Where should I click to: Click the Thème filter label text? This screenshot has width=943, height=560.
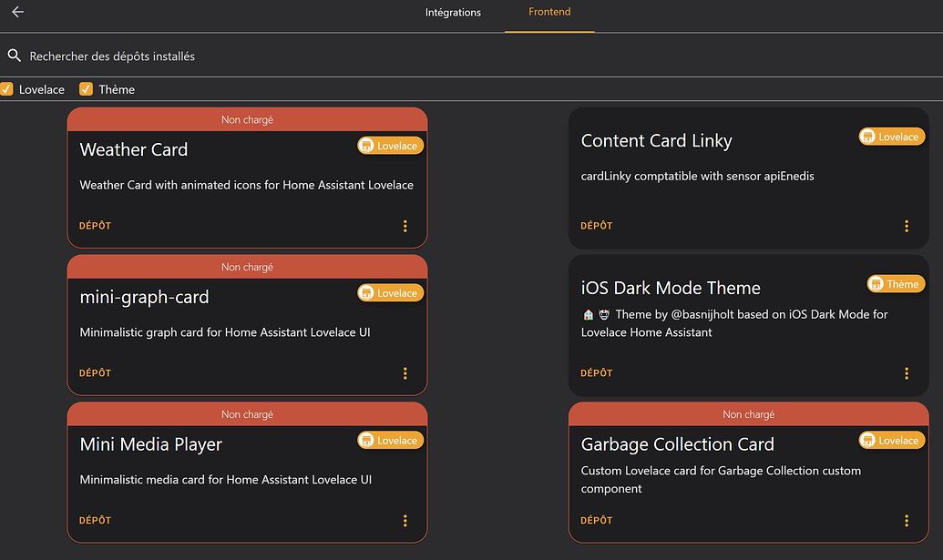117,89
